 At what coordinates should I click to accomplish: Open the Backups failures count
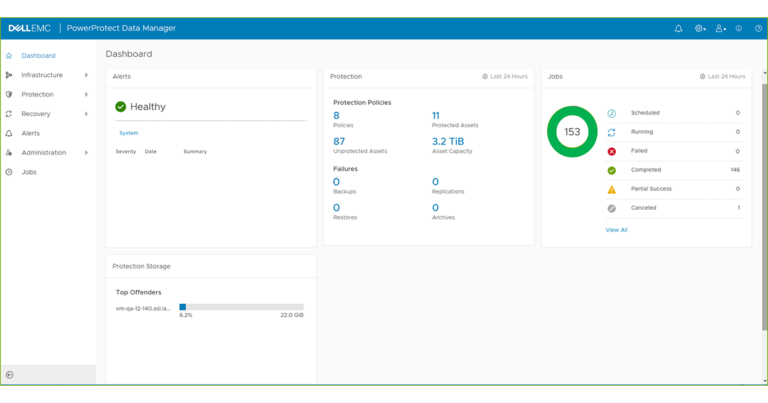336,182
